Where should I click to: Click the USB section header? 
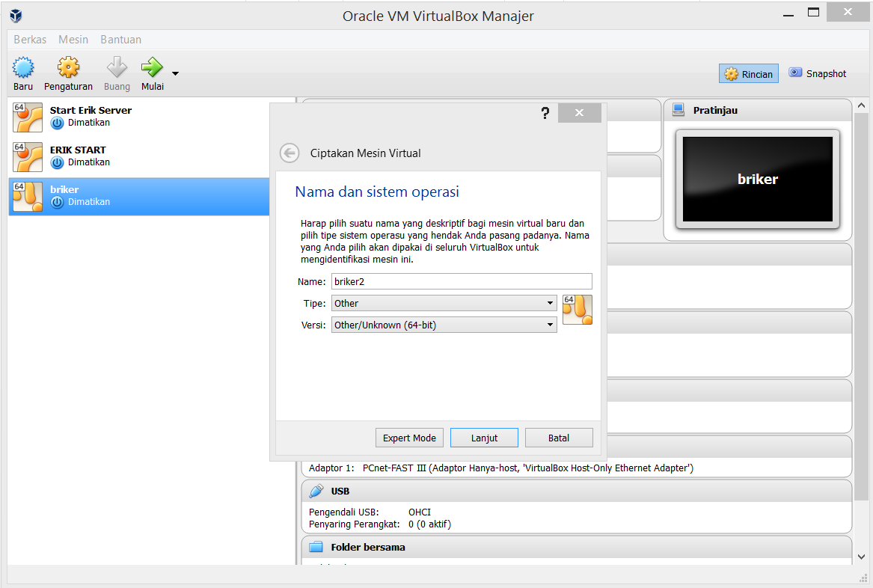[576, 491]
